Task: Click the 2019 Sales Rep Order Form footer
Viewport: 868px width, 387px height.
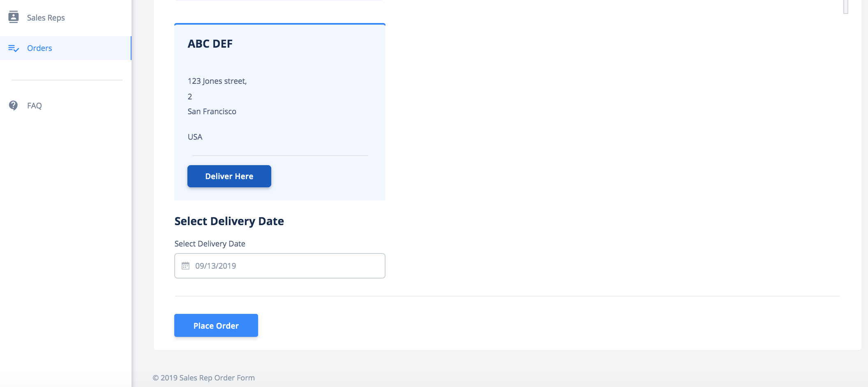Action: point(204,378)
